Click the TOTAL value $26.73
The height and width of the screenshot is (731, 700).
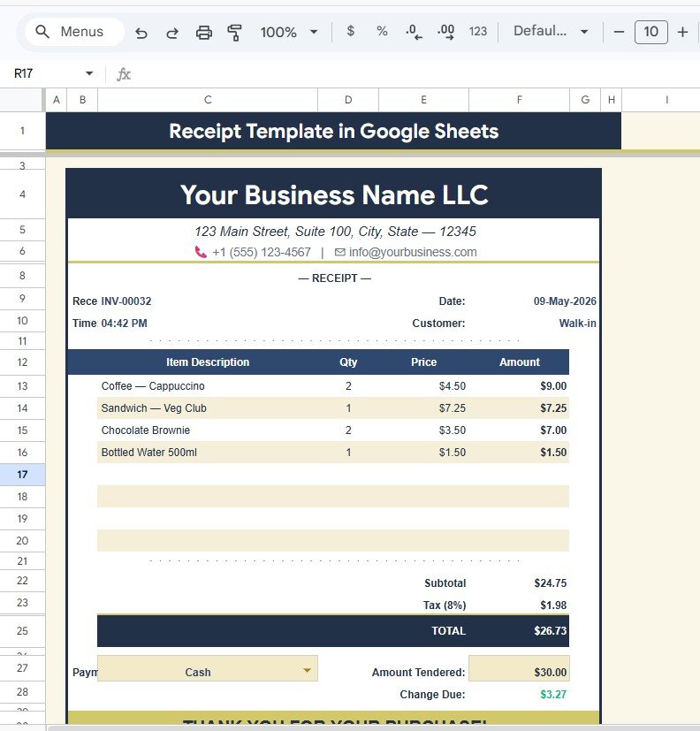point(551,631)
